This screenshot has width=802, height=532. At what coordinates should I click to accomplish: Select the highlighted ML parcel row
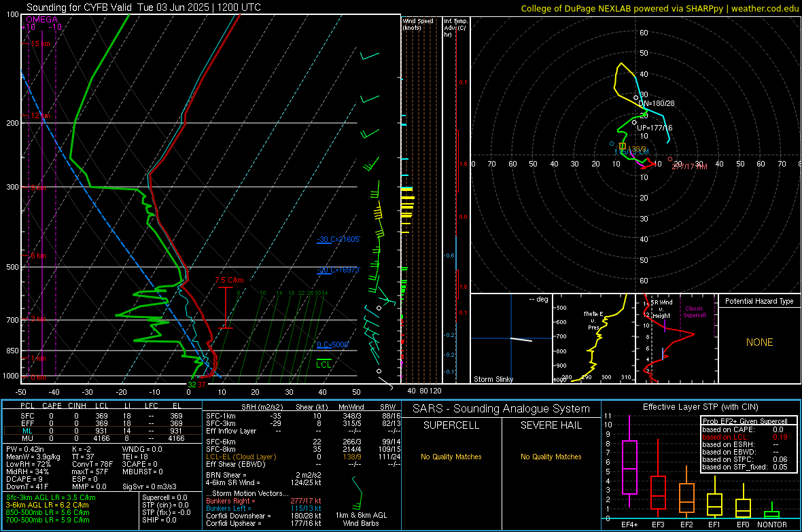[101, 431]
